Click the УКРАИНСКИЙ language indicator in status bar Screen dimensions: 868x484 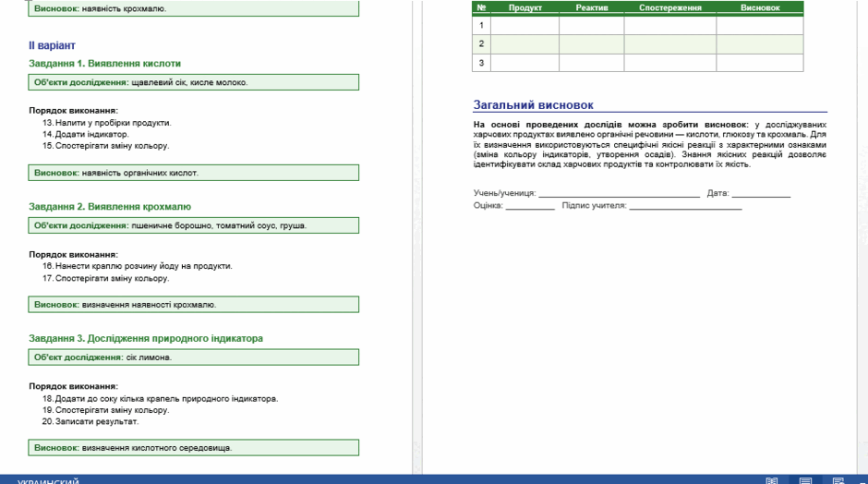(x=48, y=481)
